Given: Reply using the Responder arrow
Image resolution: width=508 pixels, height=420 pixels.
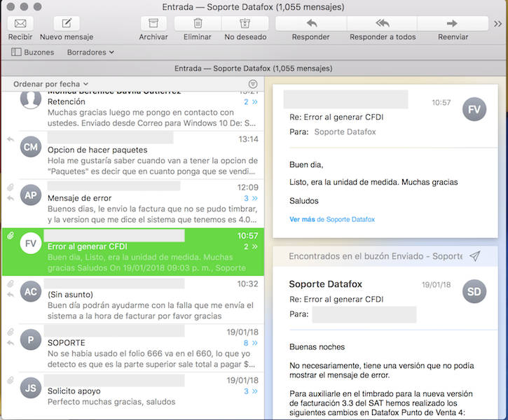Looking at the screenshot, I should tap(311, 23).
